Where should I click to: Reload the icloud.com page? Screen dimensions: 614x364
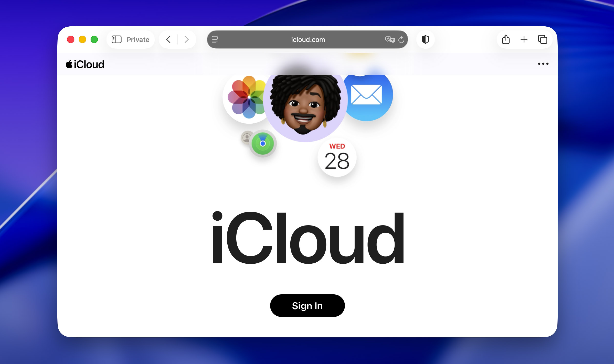(x=401, y=39)
